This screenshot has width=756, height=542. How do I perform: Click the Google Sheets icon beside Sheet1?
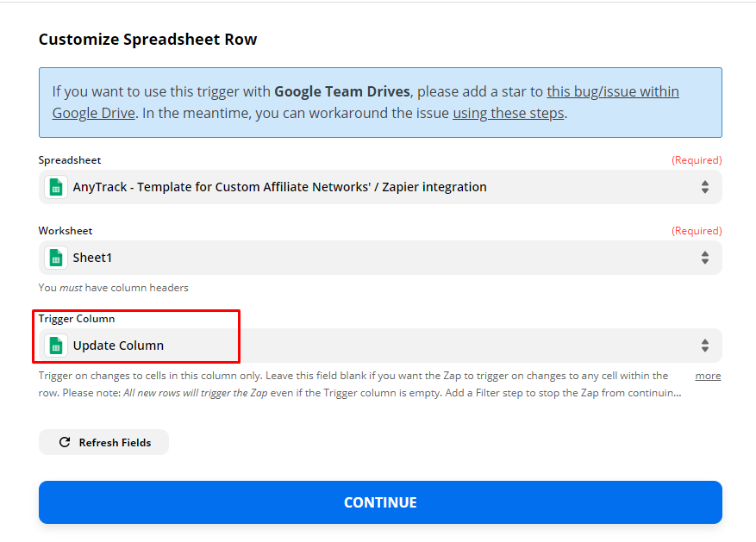[56, 258]
